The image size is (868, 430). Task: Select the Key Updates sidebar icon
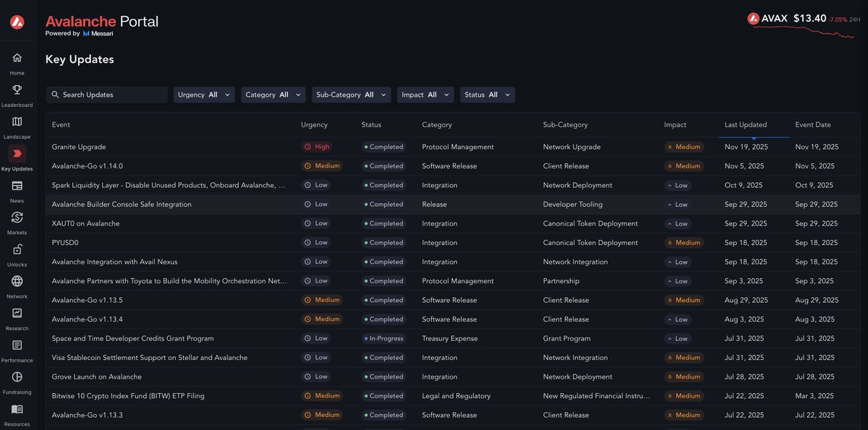(17, 153)
